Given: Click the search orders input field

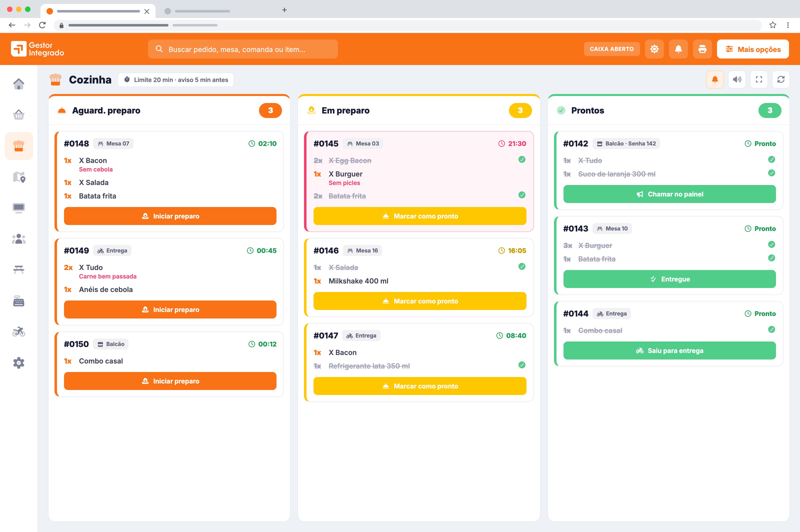Looking at the screenshot, I should pyautogui.click(x=243, y=49).
